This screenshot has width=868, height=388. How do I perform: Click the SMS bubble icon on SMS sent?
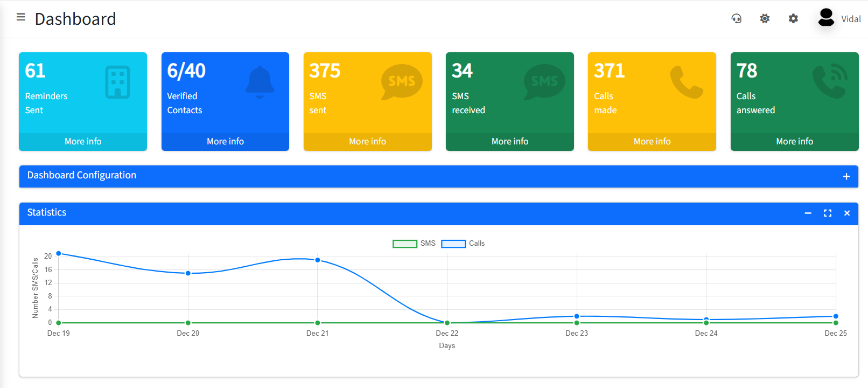[401, 82]
